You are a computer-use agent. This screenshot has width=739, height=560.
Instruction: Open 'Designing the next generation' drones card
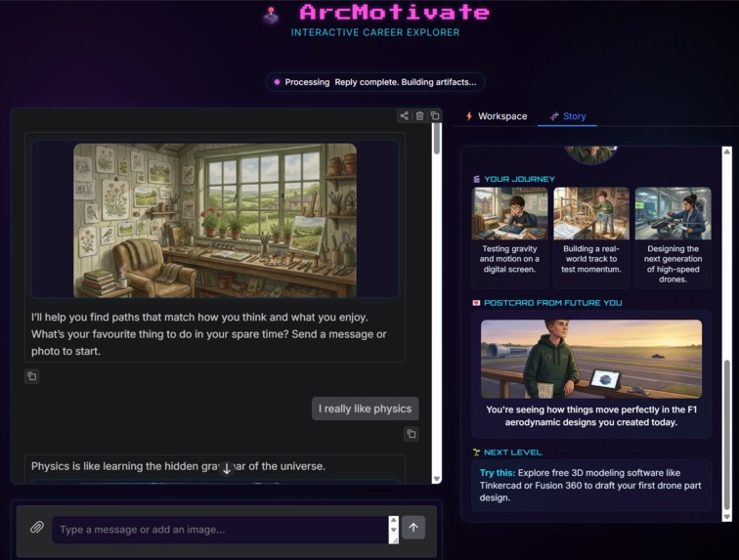coord(673,237)
